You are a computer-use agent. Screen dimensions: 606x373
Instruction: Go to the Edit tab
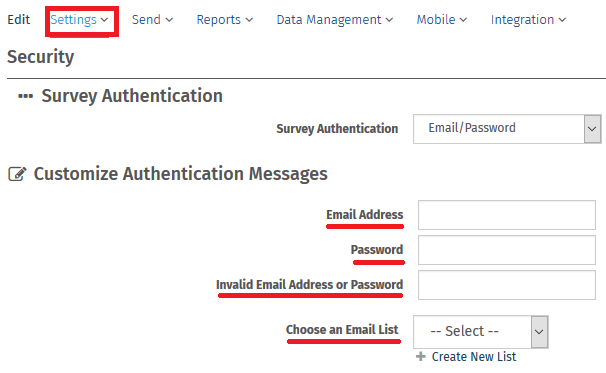(19, 20)
